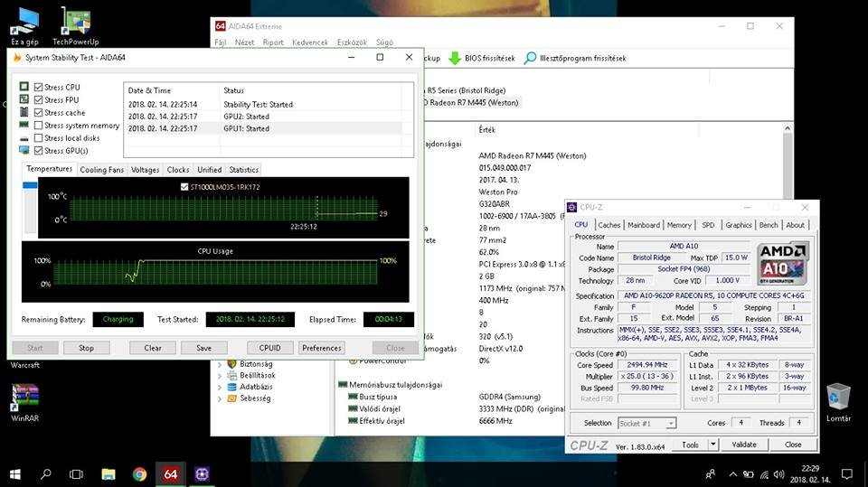
Task: Click the AIDA64 scrollbar up arrow
Action: (x=788, y=128)
